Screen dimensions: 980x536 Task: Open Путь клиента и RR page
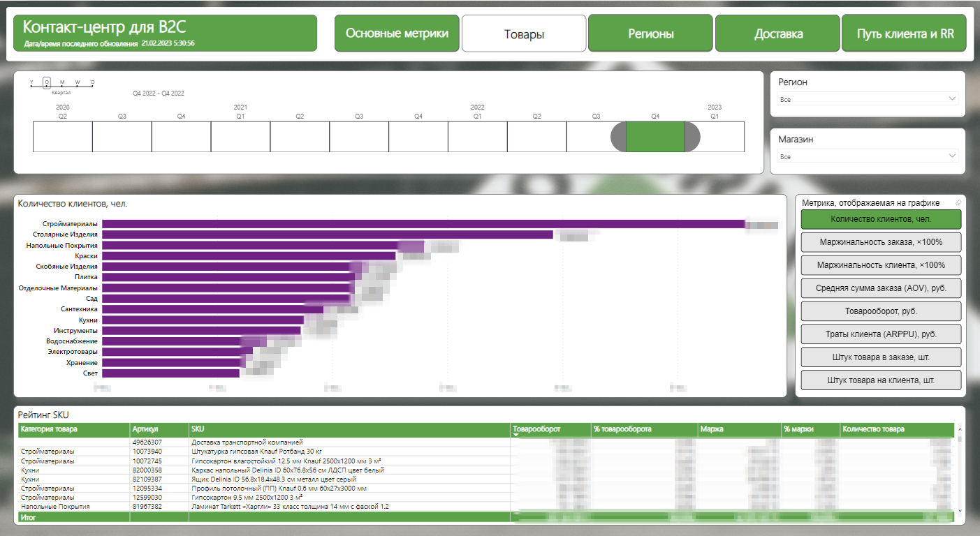905,33
